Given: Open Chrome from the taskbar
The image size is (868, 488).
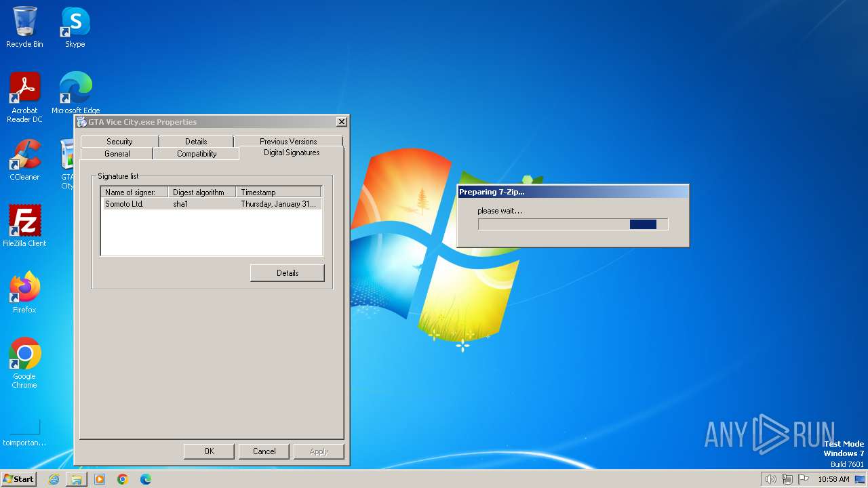Looking at the screenshot, I should [x=123, y=479].
